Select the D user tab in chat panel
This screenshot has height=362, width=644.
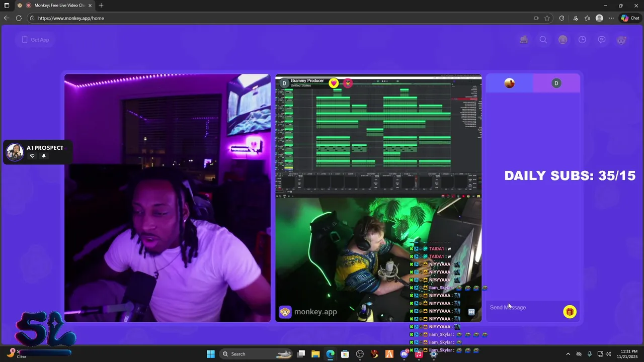(556, 83)
